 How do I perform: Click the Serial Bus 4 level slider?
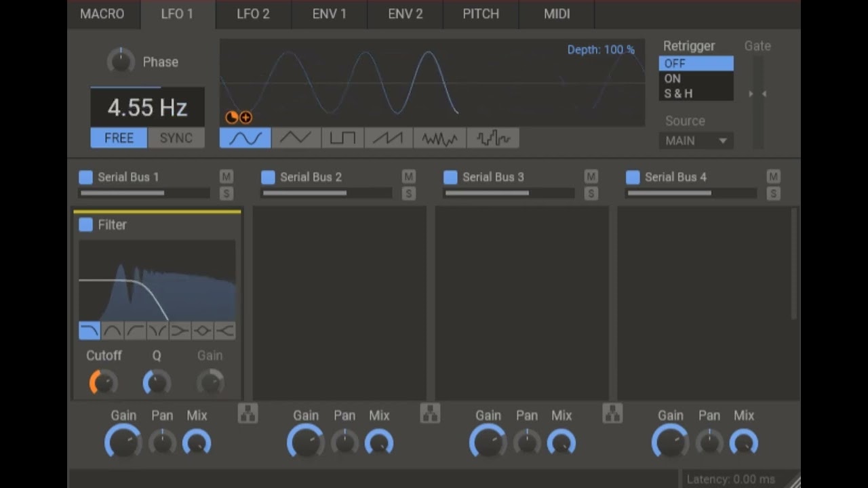692,193
